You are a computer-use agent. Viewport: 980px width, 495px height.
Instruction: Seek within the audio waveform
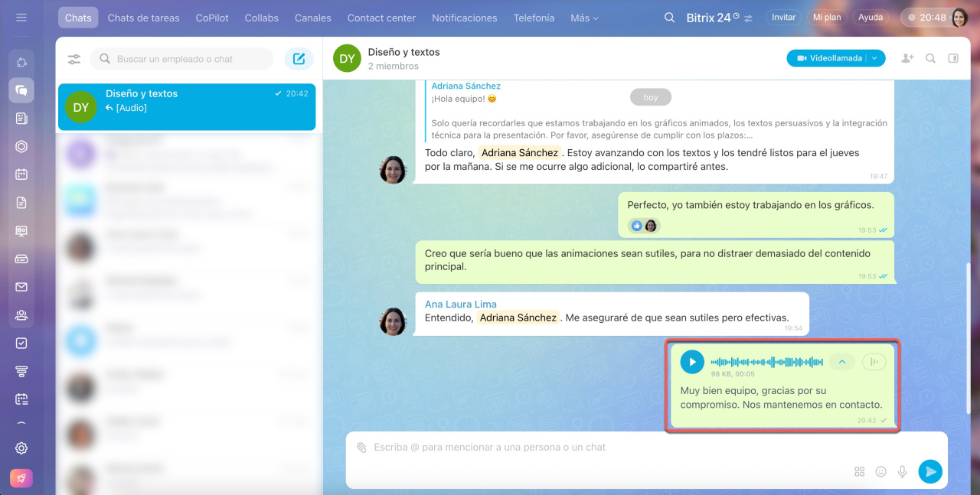tap(766, 362)
